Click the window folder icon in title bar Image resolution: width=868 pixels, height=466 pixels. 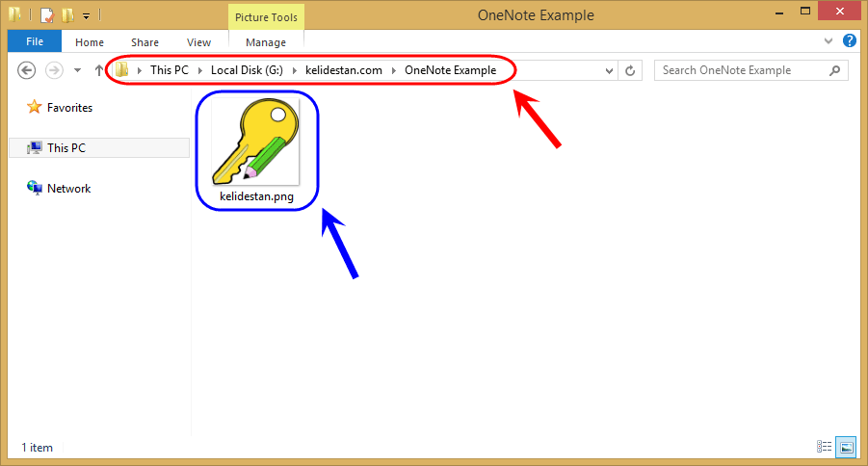tap(15, 14)
